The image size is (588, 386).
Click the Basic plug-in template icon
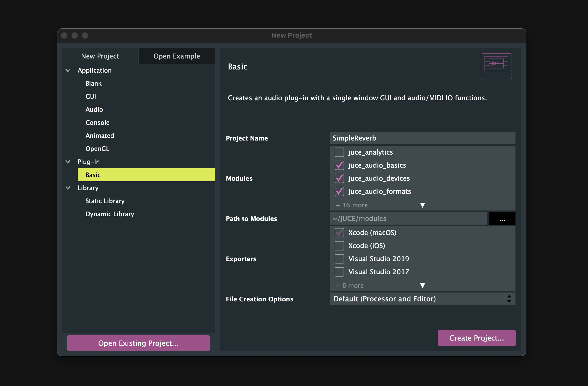496,66
